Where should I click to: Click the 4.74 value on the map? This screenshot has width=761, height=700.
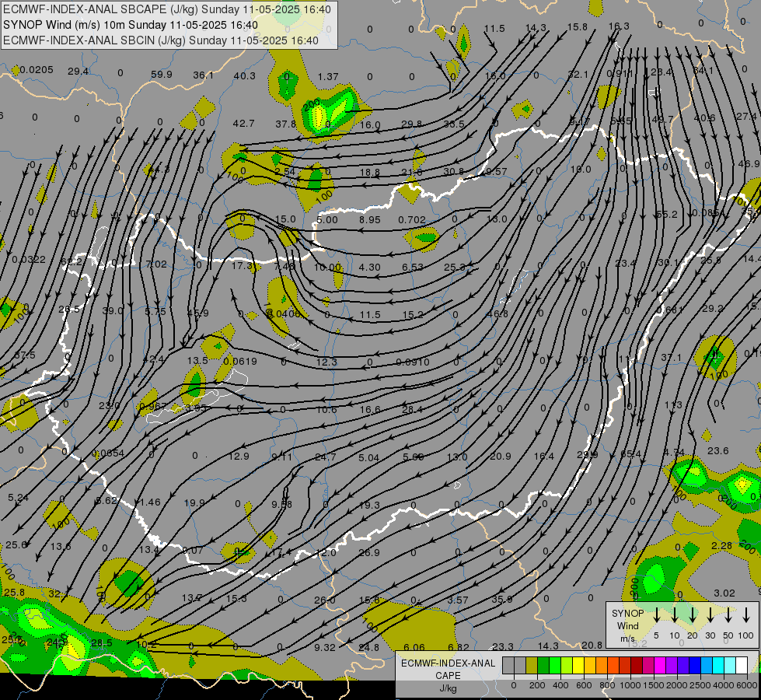pyautogui.click(x=674, y=453)
